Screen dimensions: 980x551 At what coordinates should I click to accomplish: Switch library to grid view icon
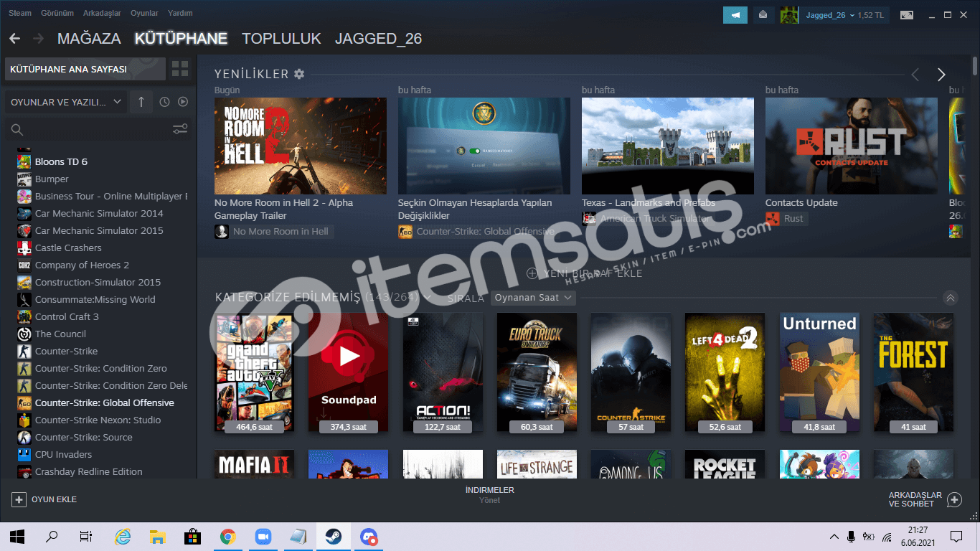pos(180,69)
